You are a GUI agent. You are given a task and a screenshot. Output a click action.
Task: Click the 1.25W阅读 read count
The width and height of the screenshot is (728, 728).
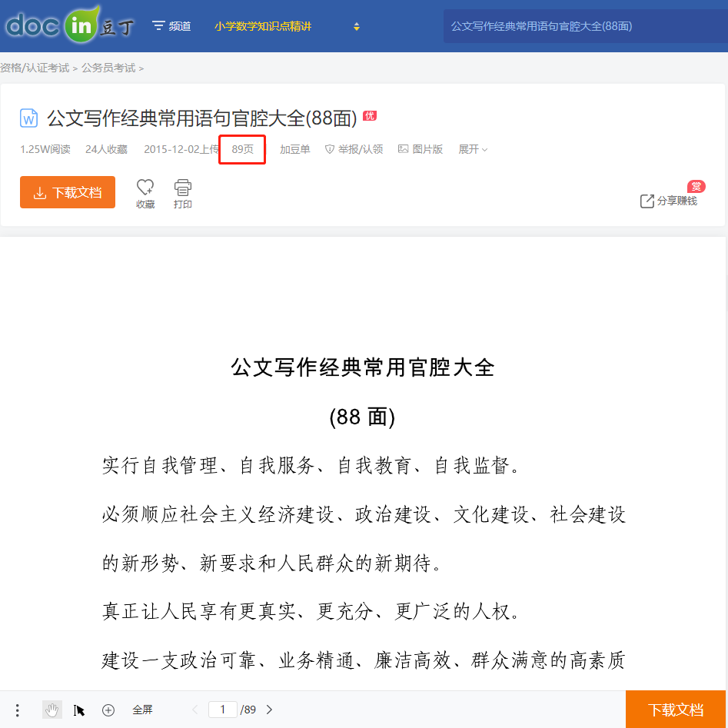(x=45, y=149)
